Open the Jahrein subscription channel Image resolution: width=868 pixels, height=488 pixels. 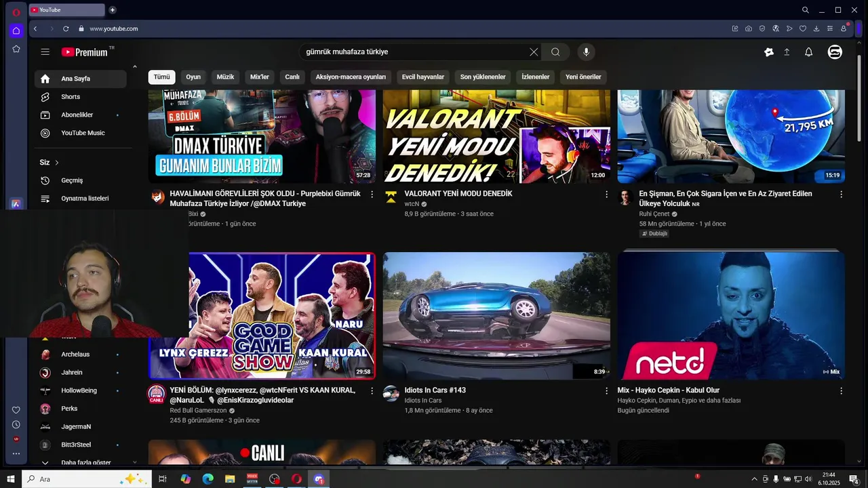click(81, 372)
